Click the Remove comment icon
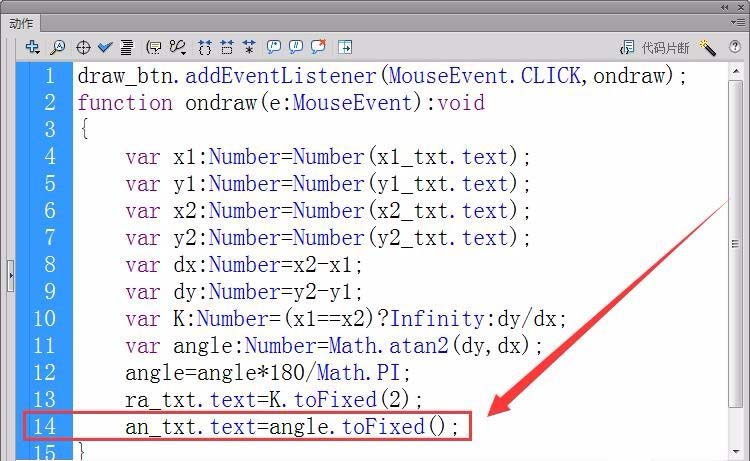This screenshot has width=750, height=461. point(319,46)
